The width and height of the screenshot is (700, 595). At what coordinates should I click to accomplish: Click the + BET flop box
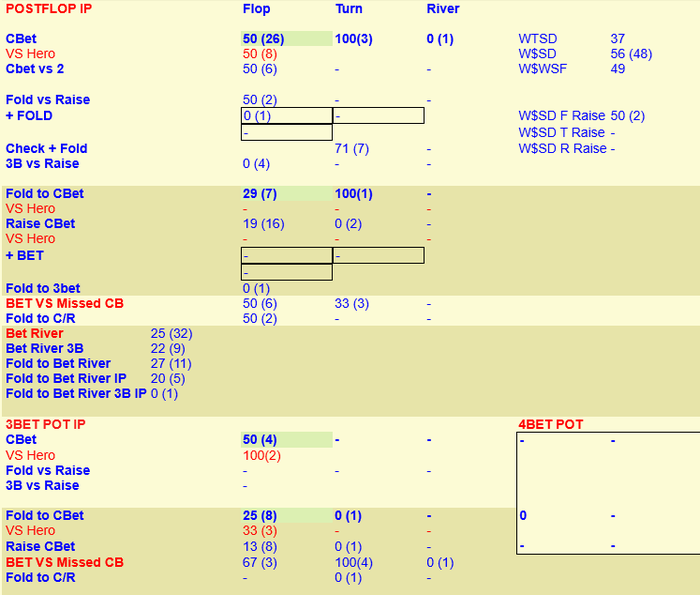tap(287, 255)
